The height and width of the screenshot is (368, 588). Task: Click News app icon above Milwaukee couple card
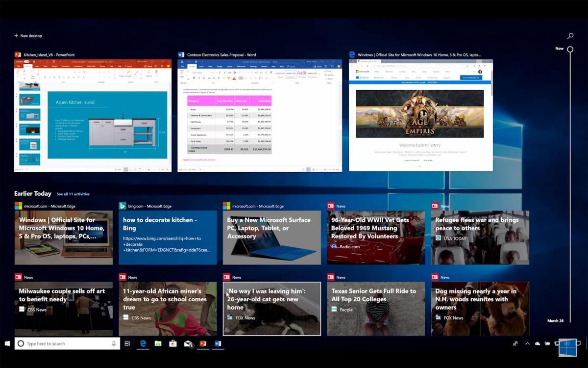(x=18, y=277)
